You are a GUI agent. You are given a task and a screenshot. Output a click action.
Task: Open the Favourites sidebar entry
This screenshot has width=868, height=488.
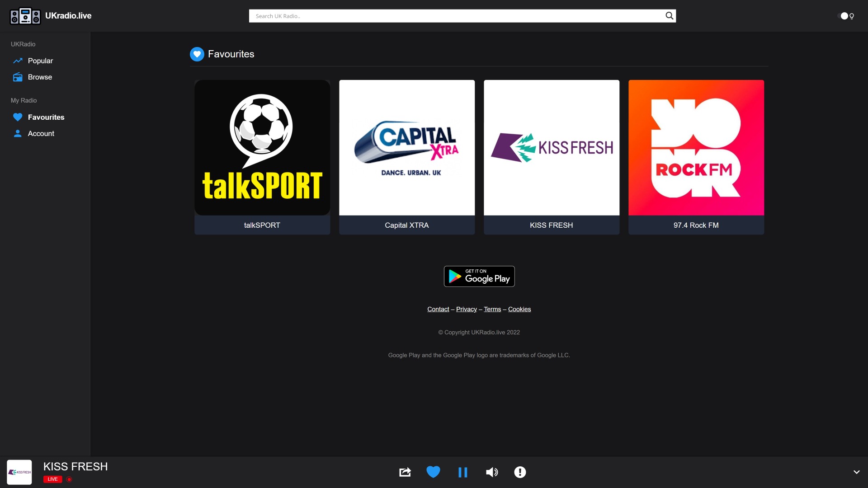[46, 117]
